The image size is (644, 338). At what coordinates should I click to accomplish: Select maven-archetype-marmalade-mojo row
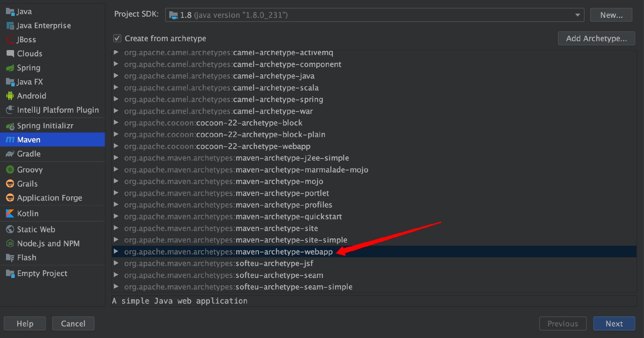(374, 170)
